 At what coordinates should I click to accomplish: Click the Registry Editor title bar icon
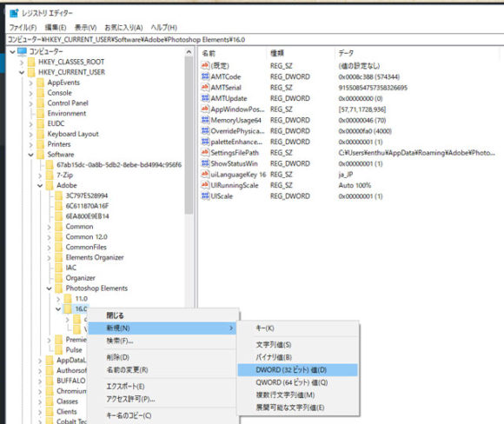[x=14, y=13]
